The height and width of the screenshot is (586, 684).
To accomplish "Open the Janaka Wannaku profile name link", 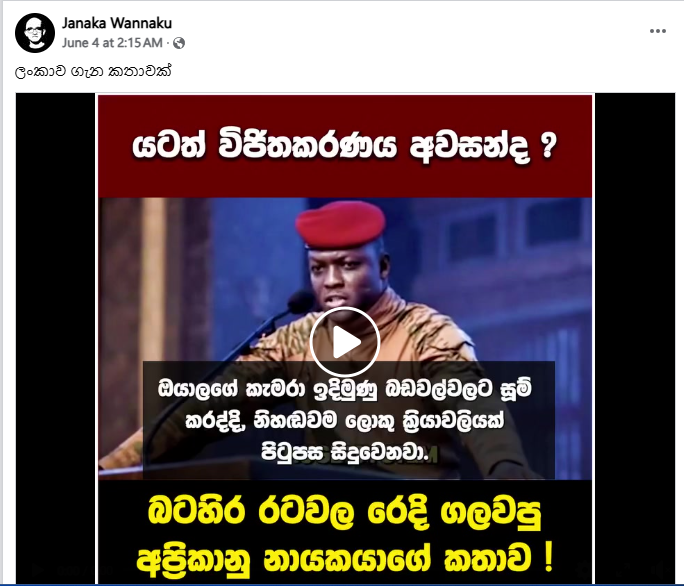I will (x=117, y=23).
